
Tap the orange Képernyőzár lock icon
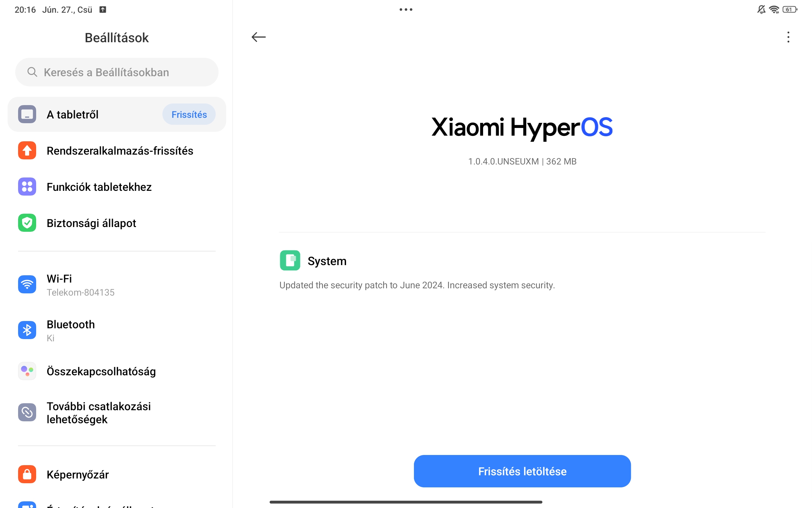27,474
